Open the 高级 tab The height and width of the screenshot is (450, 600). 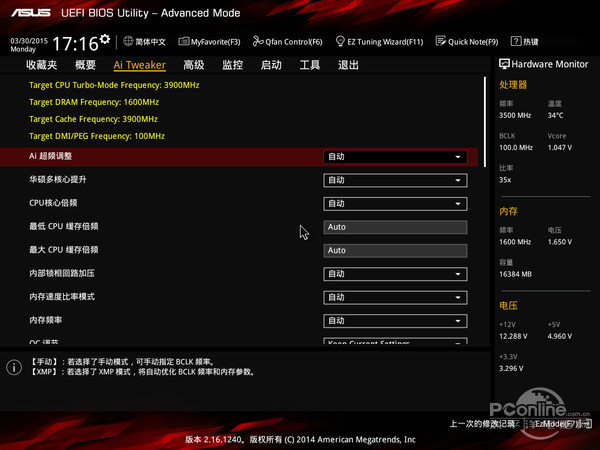click(194, 65)
